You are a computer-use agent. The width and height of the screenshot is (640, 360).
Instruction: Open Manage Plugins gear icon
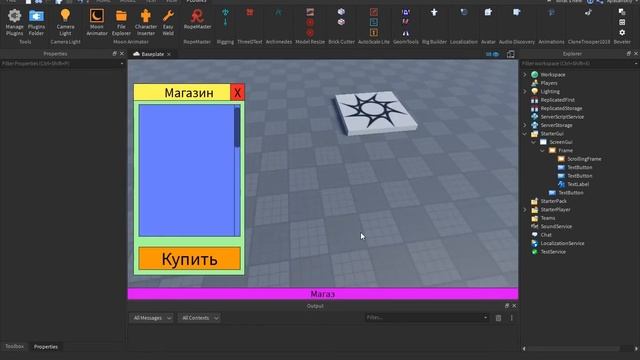[x=14, y=16]
